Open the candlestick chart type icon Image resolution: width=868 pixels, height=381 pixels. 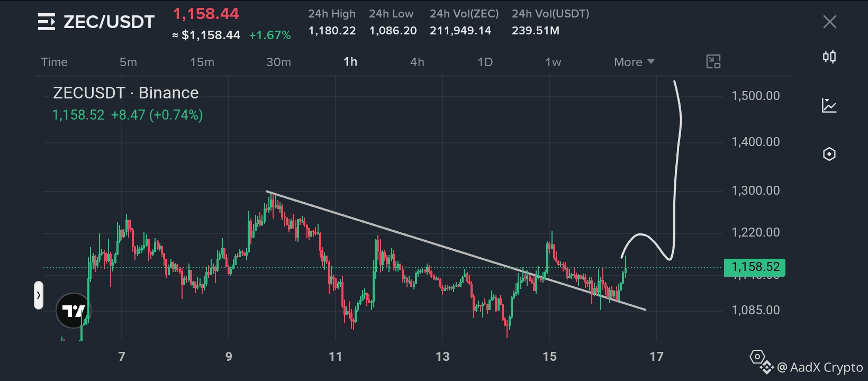[x=829, y=57]
